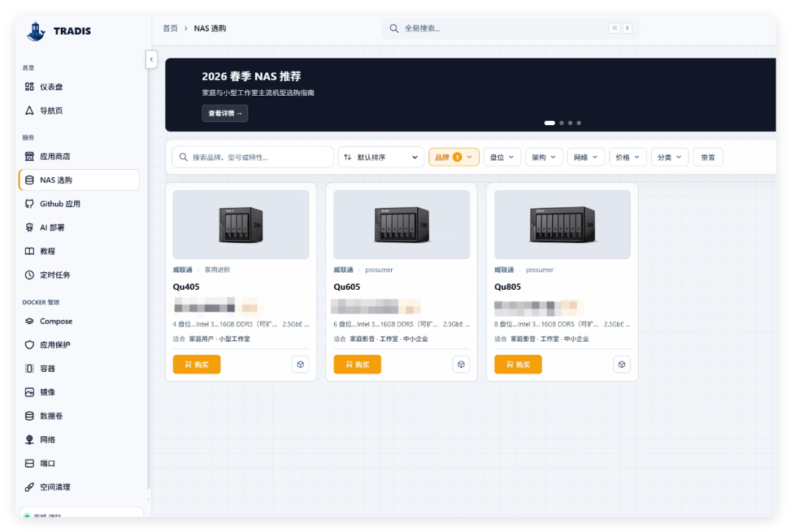Click the AI 部署 icon
Image resolution: width=791 pixels, height=532 pixels.
30,228
